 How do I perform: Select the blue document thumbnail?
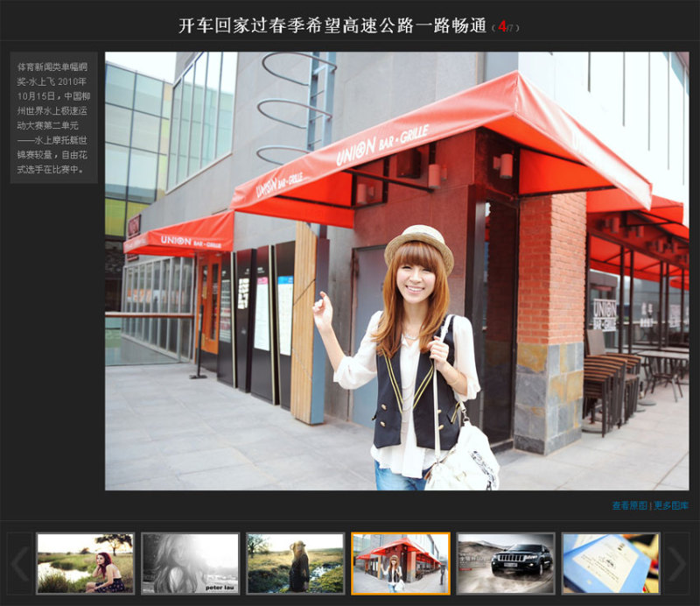610,564
